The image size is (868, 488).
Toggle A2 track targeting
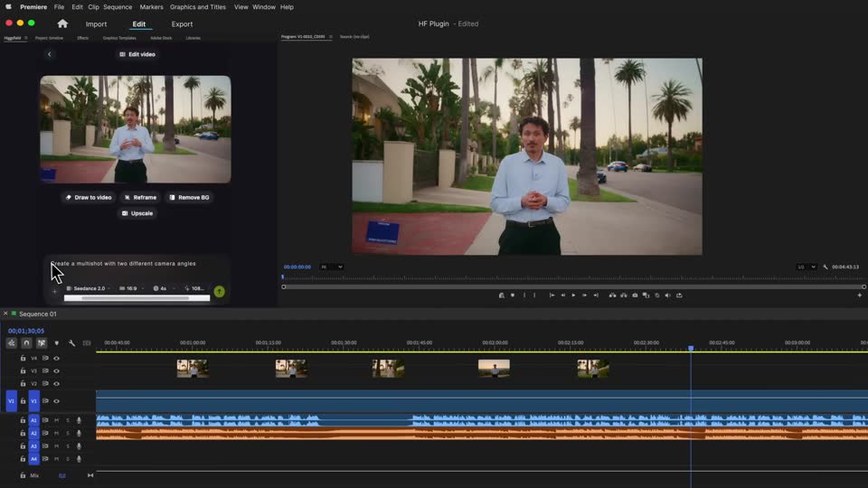[33, 433]
